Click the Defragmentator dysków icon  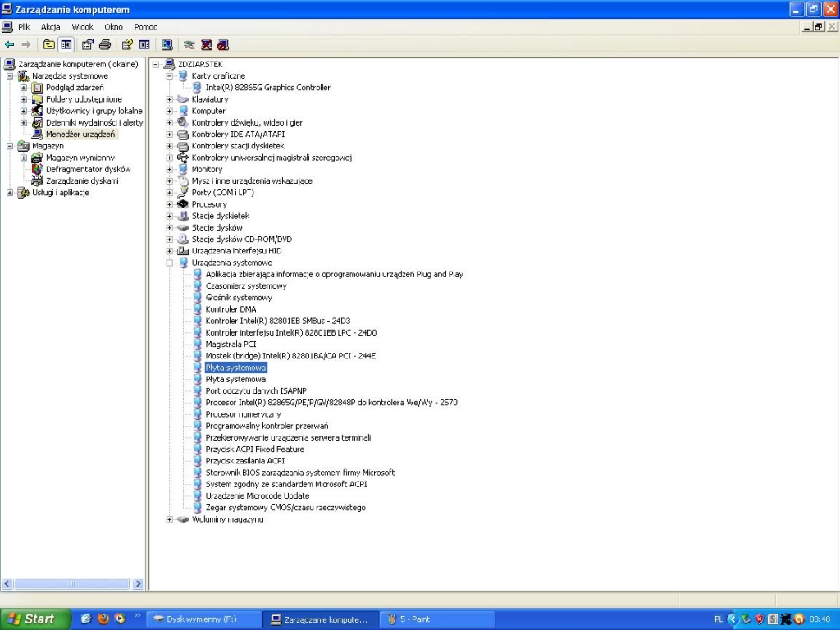(37, 169)
